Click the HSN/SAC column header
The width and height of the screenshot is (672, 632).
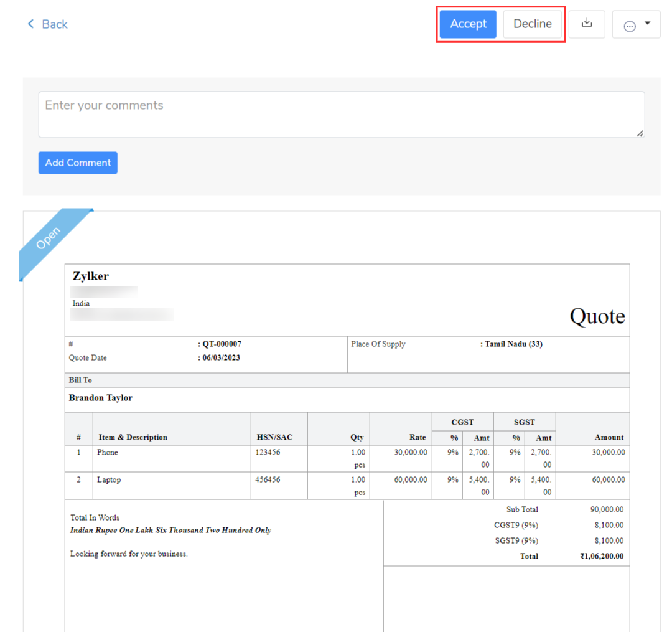(x=274, y=437)
